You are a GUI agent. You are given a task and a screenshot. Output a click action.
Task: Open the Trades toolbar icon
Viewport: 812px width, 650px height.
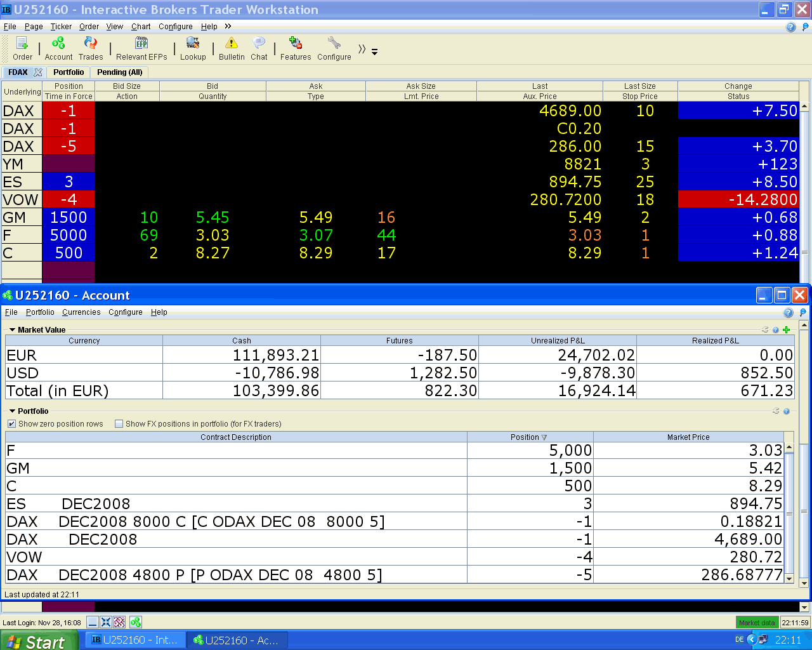click(91, 48)
